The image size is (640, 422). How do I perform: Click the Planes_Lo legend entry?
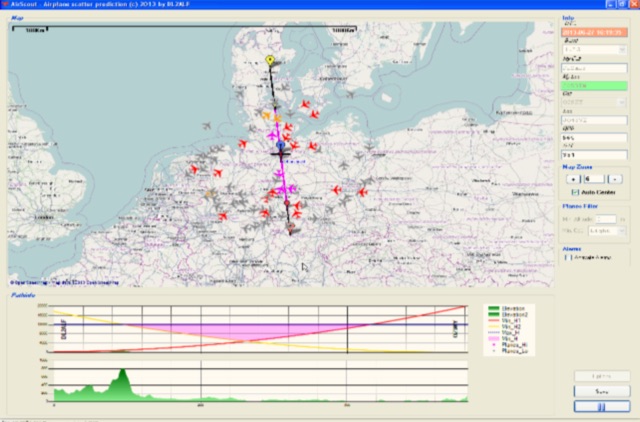click(x=509, y=351)
